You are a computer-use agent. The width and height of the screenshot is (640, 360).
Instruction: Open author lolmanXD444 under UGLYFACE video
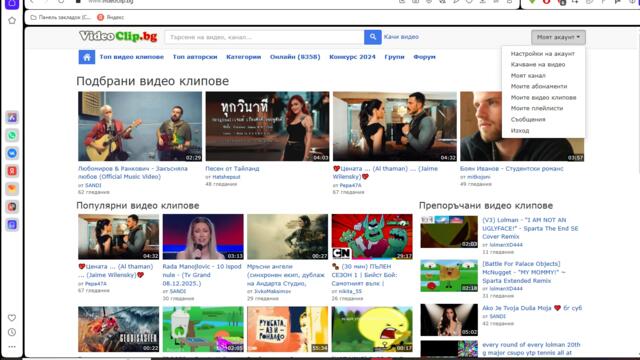506,245
